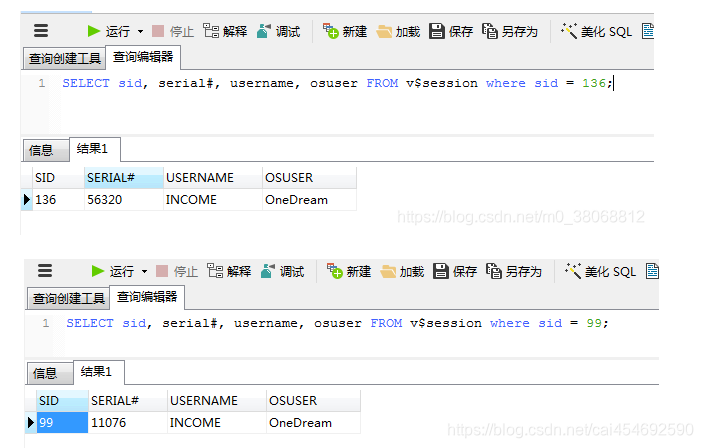
Task: Click USERNAME column header in upper results
Action: (x=213, y=178)
